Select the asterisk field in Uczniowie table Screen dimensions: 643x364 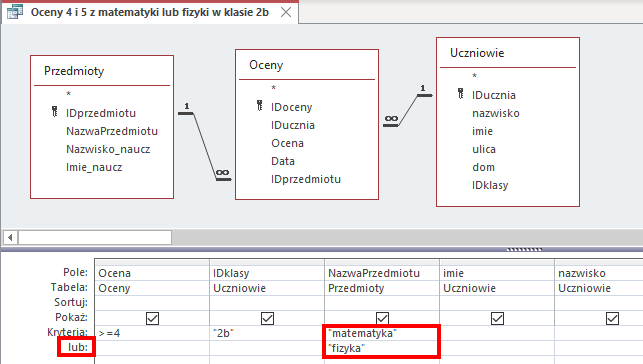coord(474,76)
